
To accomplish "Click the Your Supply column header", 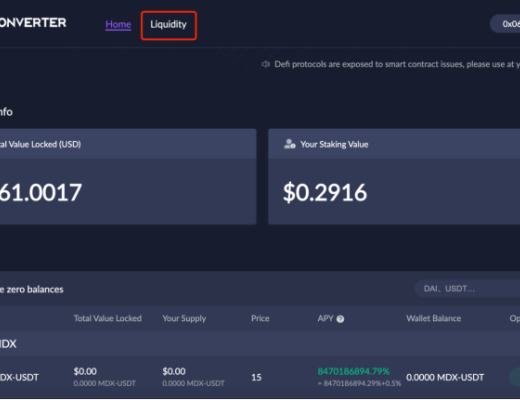I will pos(184,319).
